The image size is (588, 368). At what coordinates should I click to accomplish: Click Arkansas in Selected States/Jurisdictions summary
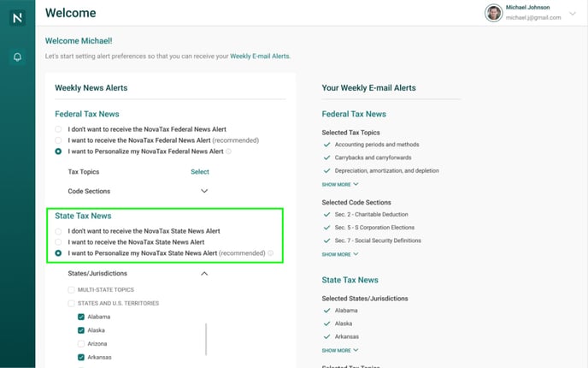347,337
